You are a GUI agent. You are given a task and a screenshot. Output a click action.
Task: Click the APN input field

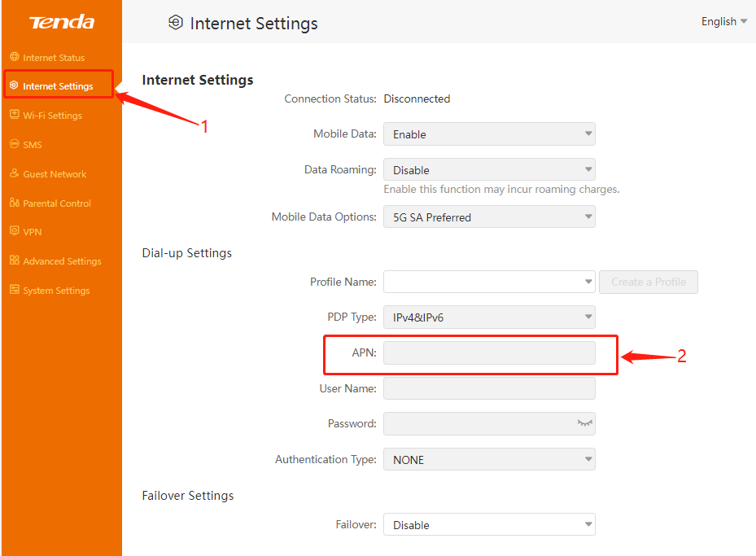point(489,353)
